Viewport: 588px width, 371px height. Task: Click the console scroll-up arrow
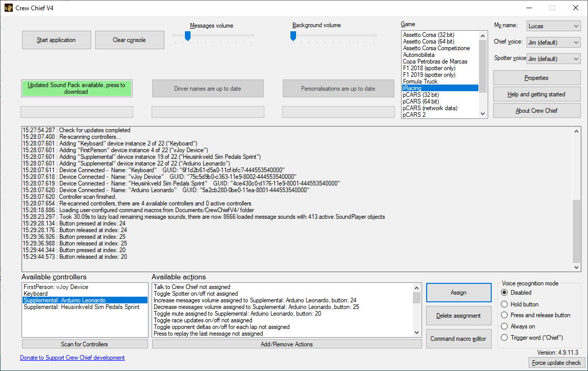[x=576, y=131]
